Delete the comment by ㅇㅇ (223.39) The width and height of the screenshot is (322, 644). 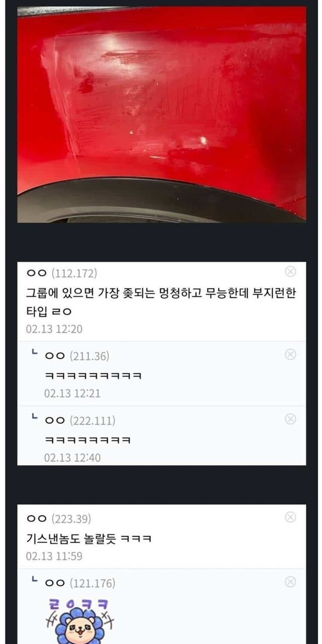coord(290,517)
